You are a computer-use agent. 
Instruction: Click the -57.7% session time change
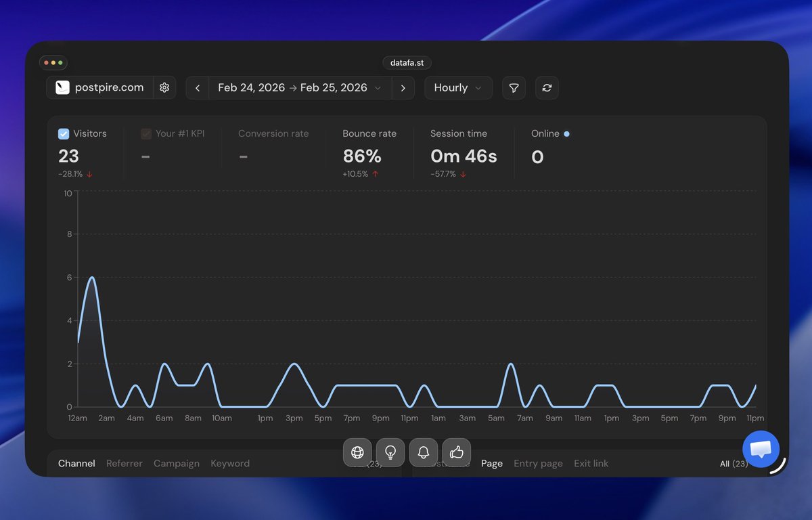pyautogui.click(x=447, y=174)
